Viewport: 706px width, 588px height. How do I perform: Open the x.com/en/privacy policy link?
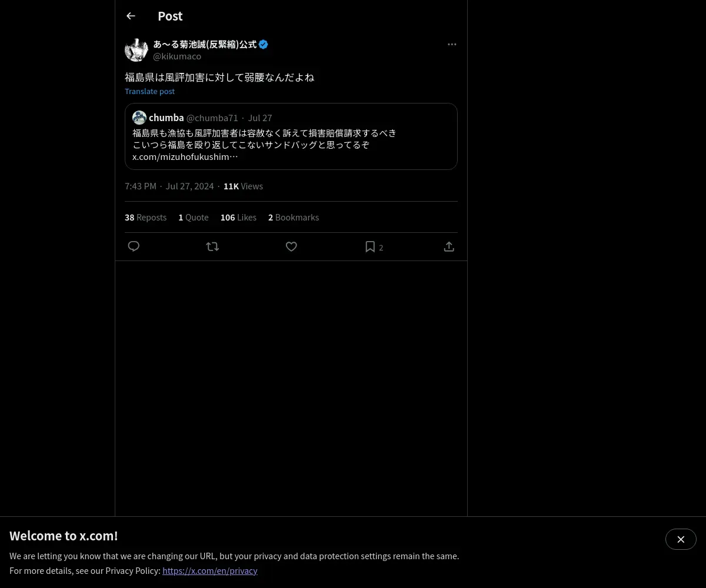pyautogui.click(x=210, y=570)
